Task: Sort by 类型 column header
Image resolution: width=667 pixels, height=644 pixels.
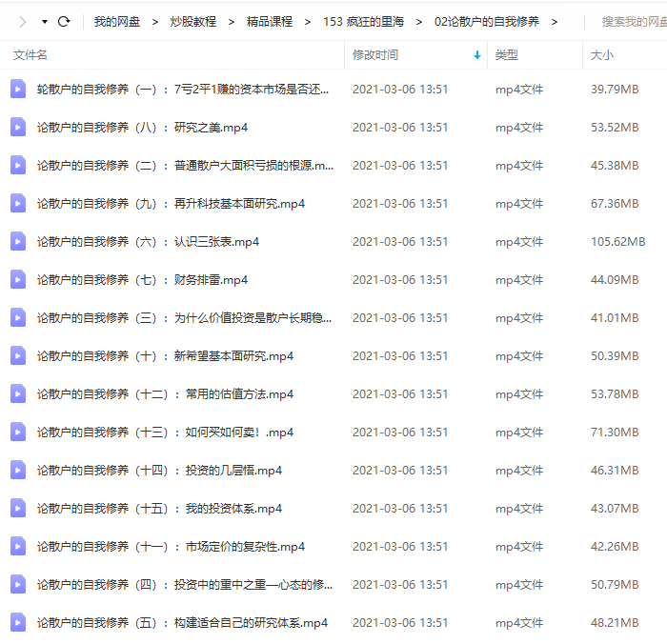Action: (507, 55)
